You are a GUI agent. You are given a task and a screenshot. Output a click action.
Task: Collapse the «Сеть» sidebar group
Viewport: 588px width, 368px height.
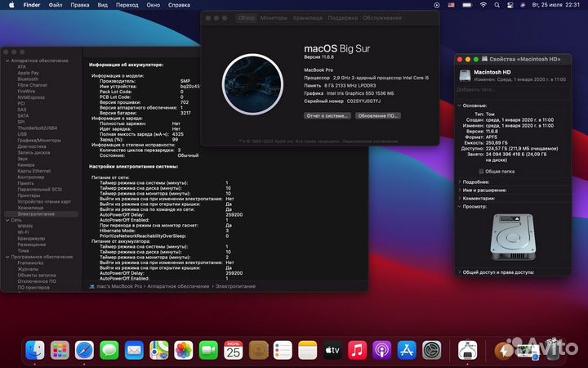7,220
